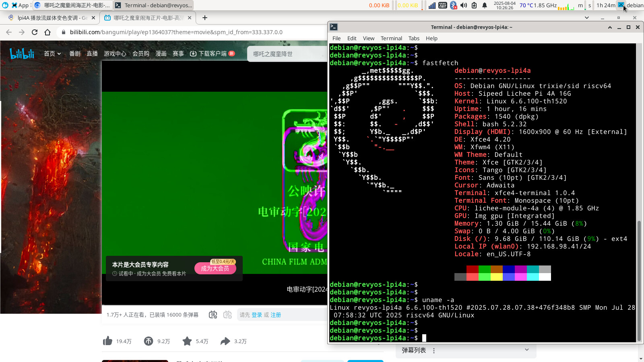
Task: Open a new browser tab with plus button
Action: pos(205,18)
